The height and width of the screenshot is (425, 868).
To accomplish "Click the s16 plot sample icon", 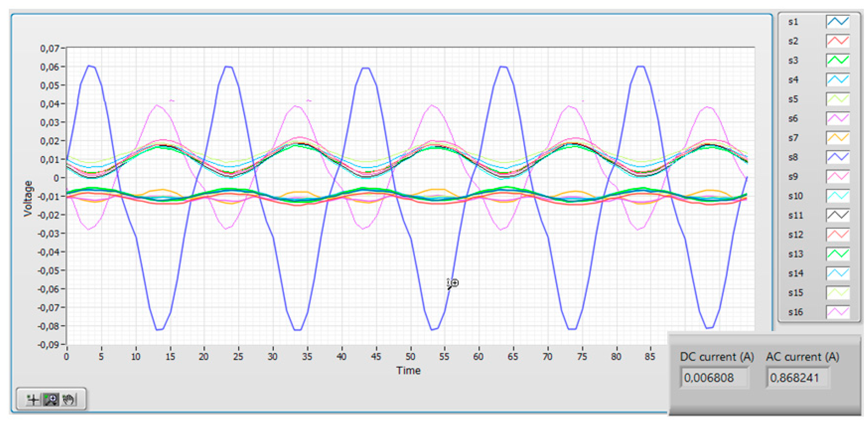I will pyautogui.click(x=838, y=312).
